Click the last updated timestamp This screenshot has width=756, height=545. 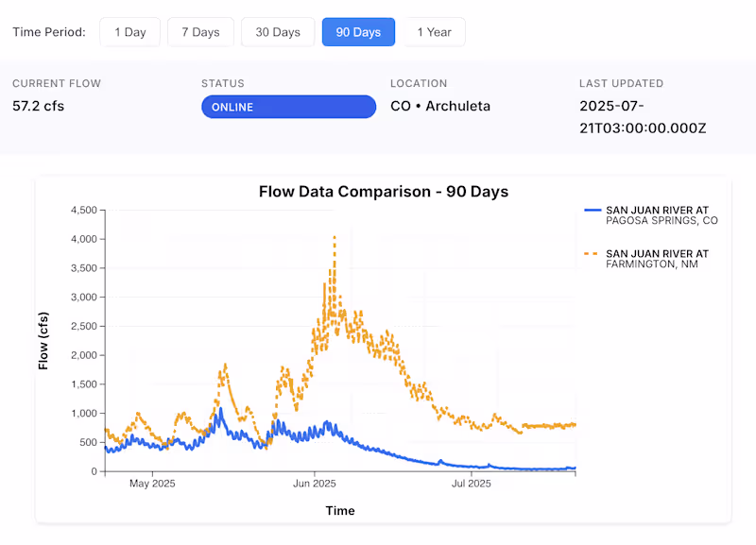coord(643,117)
